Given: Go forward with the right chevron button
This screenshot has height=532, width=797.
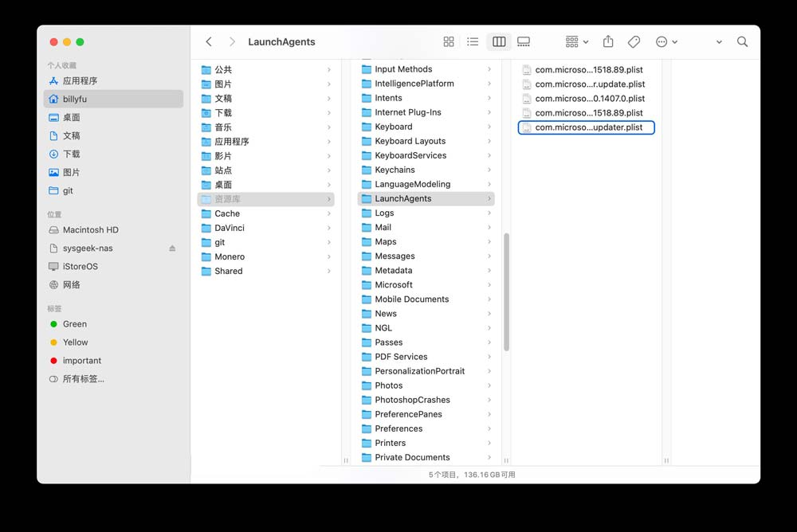Looking at the screenshot, I should (x=232, y=41).
